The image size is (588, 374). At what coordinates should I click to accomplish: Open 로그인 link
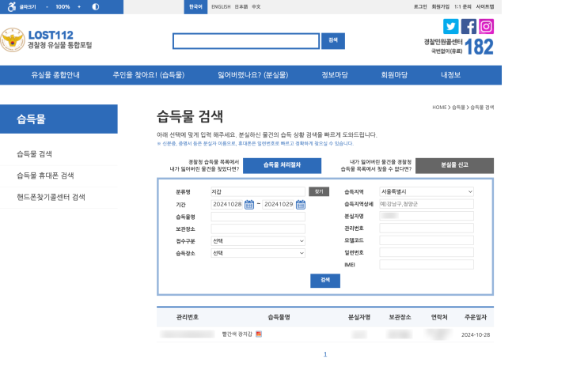[x=420, y=7]
